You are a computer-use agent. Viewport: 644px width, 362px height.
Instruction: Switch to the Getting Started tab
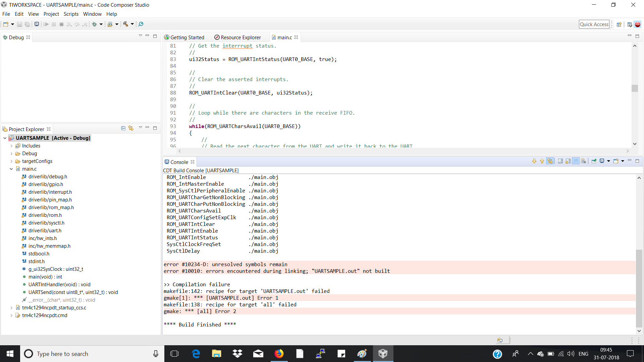pyautogui.click(x=186, y=37)
